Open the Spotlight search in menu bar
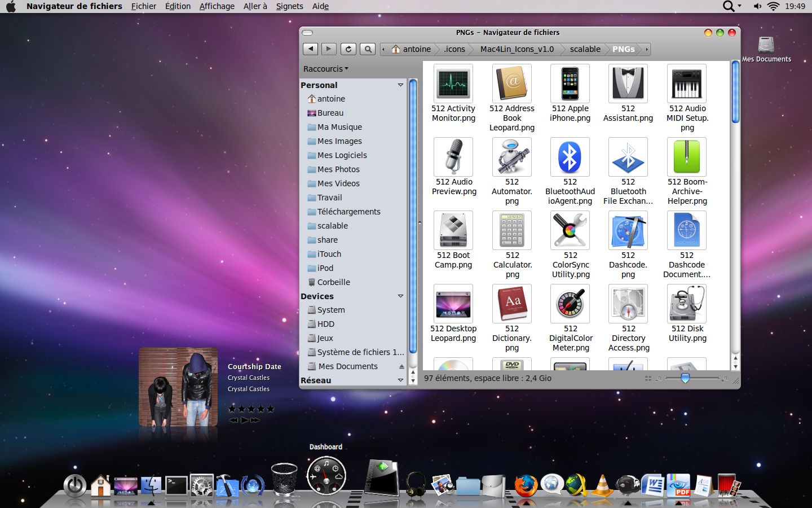 [x=729, y=6]
